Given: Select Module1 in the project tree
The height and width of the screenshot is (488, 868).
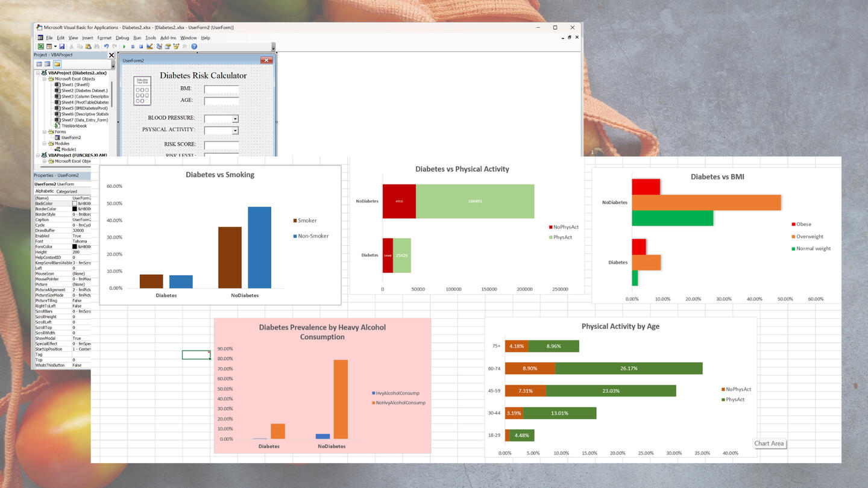Looking at the screenshot, I should (68, 148).
